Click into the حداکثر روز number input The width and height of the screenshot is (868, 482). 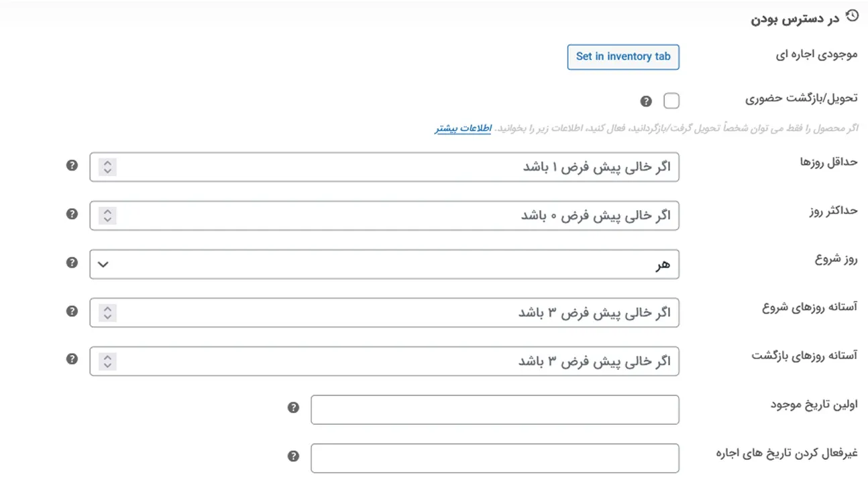[x=384, y=215]
